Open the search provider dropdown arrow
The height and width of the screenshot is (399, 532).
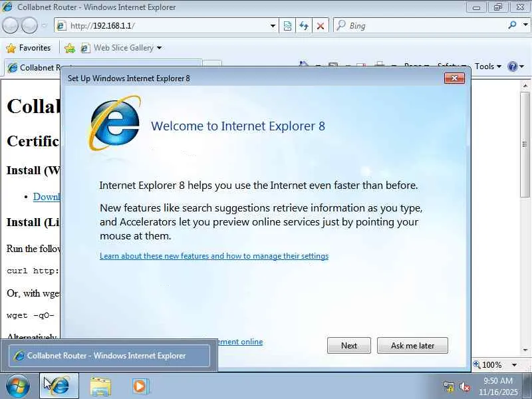click(525, 25)
